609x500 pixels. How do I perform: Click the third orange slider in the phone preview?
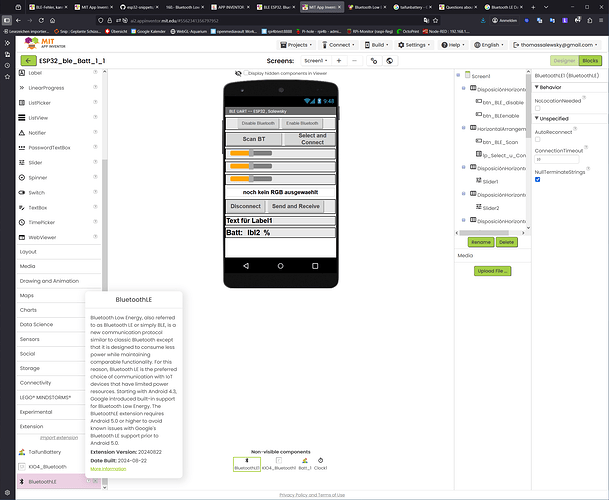[x=251, y=179]
